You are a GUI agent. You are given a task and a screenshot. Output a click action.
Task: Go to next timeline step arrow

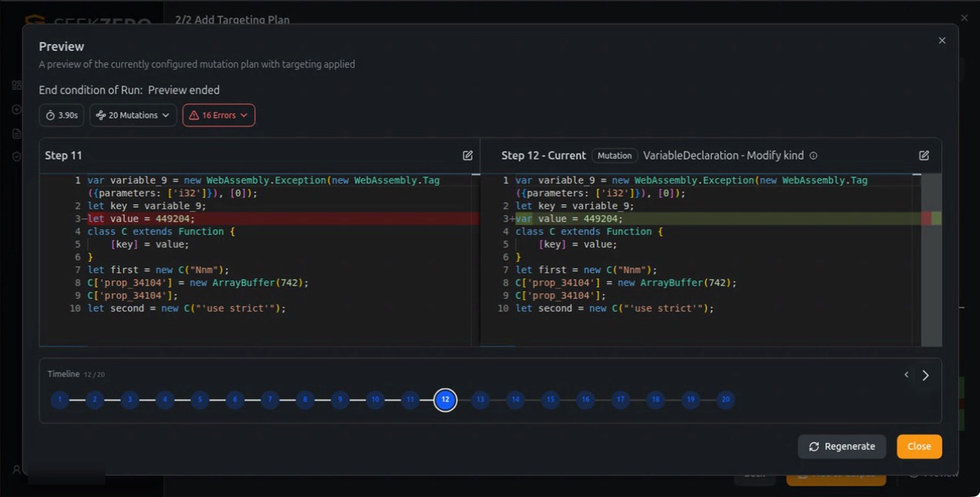tap(926, 375)
